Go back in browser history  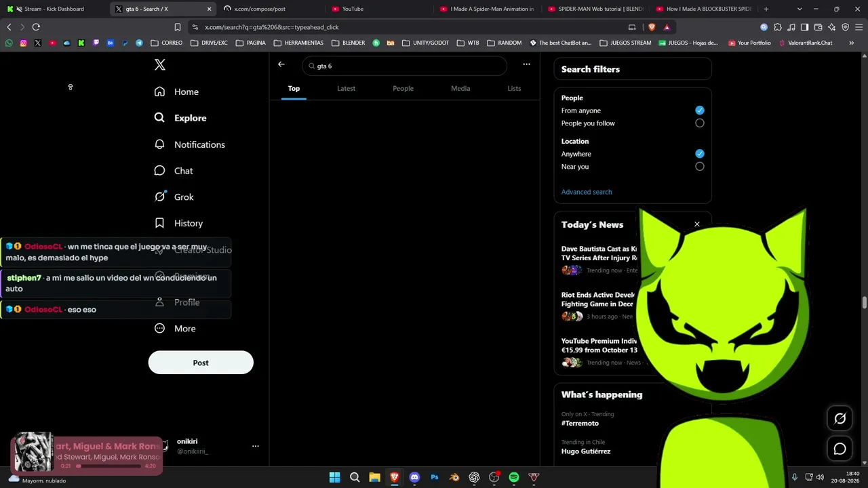pos(9,27)
